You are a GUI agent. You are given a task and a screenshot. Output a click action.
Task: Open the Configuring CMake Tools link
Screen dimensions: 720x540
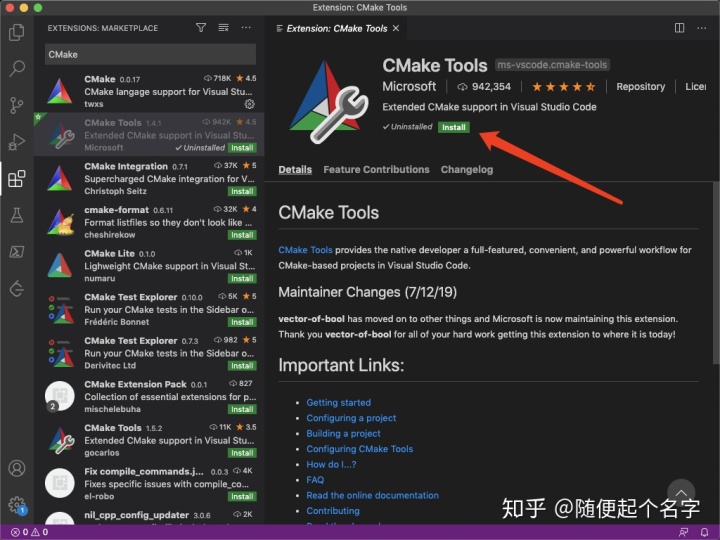[360, 449]
